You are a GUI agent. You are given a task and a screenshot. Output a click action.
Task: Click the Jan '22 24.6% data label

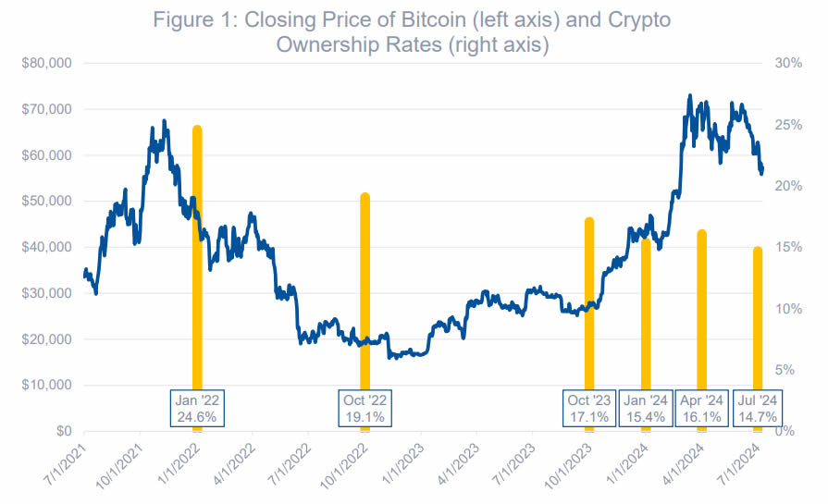coord(197,409)
